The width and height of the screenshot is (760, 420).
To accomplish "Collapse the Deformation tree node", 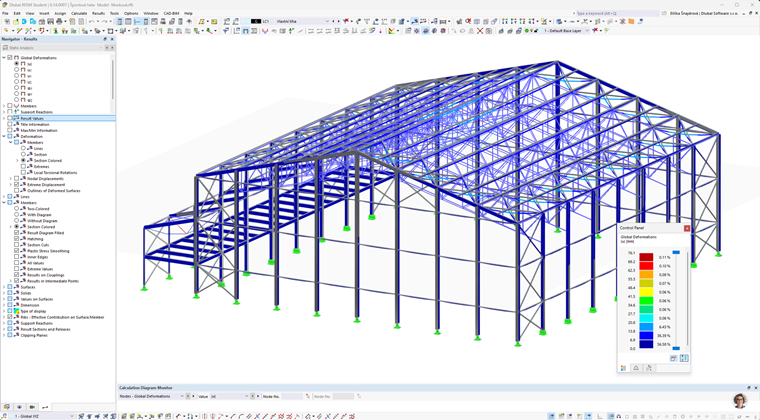I will (x=4, y=137).
